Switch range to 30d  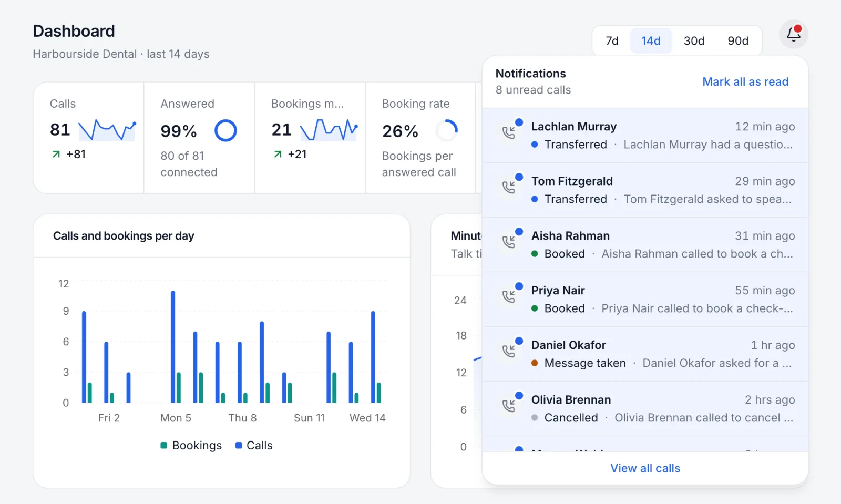tap(694, 41)
